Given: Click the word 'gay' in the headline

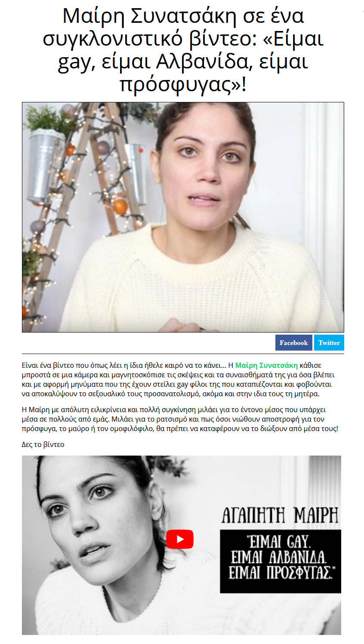Looking at the screenshot, I should point(75,62).
